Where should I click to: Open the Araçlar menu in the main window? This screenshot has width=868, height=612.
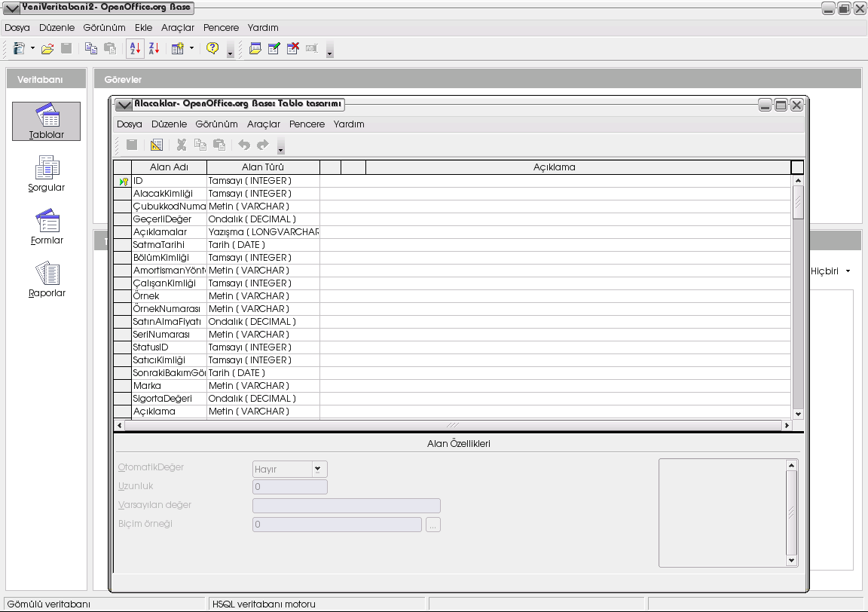[x=178, y=28]
